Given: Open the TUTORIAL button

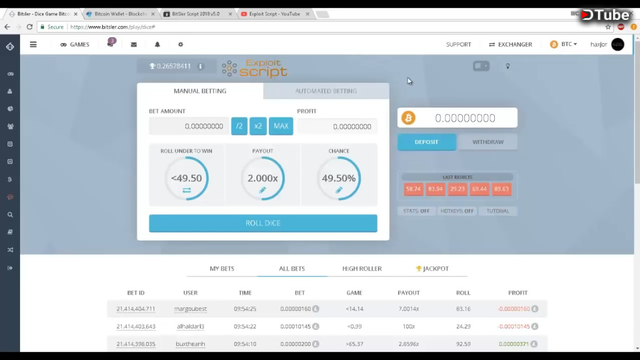Looking at the screenshot, I should [498, 211].
